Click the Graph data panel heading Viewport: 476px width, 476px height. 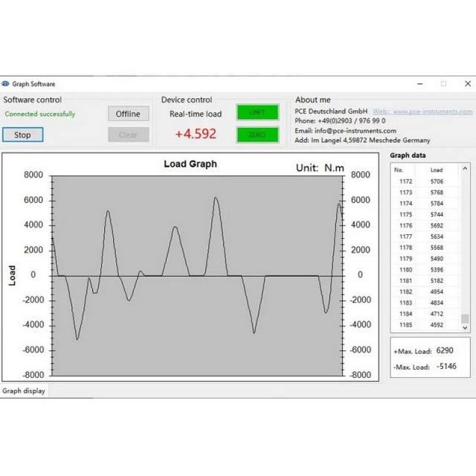coord(408,155)
